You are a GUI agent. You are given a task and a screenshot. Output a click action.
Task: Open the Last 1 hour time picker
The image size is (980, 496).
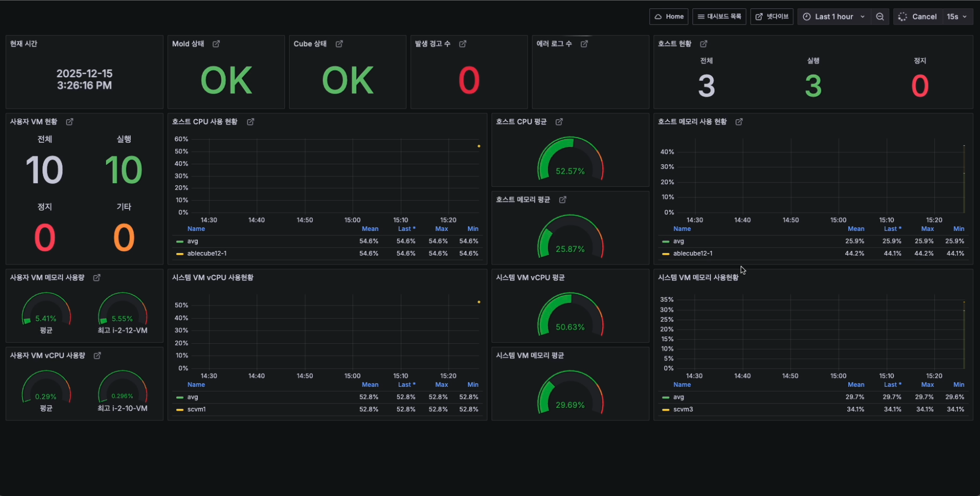pos(834,17)
